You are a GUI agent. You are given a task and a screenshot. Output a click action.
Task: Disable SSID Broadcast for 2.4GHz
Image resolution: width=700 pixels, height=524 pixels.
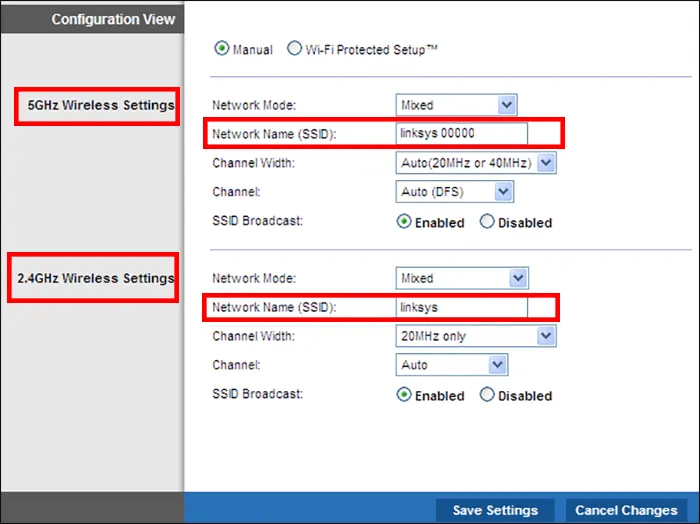point(487,395)
